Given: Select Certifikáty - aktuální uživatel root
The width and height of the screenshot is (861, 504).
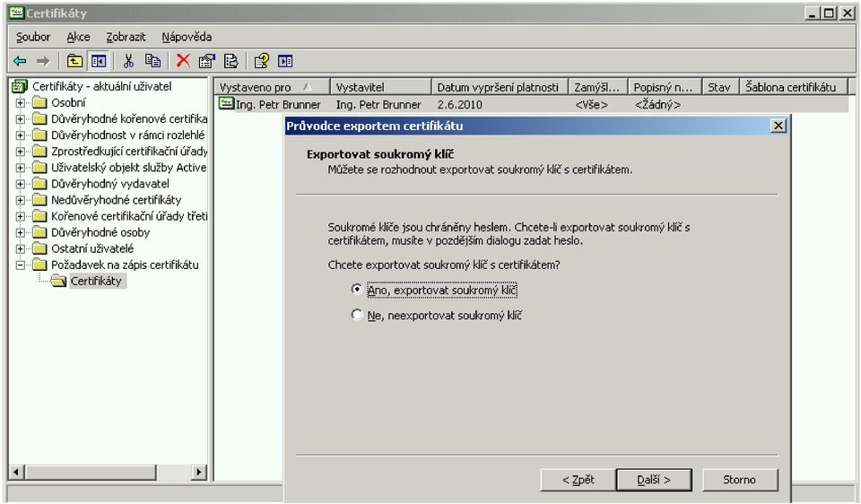Looking at the screenshot, I should click(x=101, y=86).
